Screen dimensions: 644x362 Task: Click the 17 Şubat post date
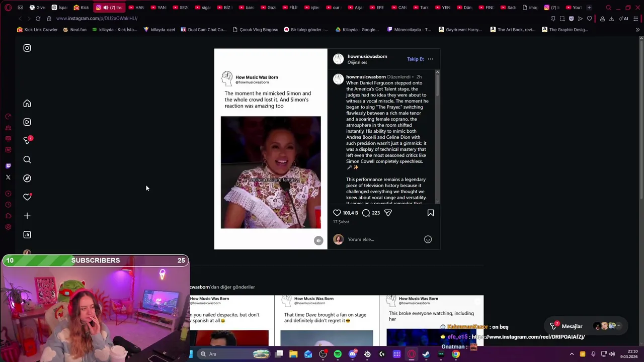pos(341,222)
